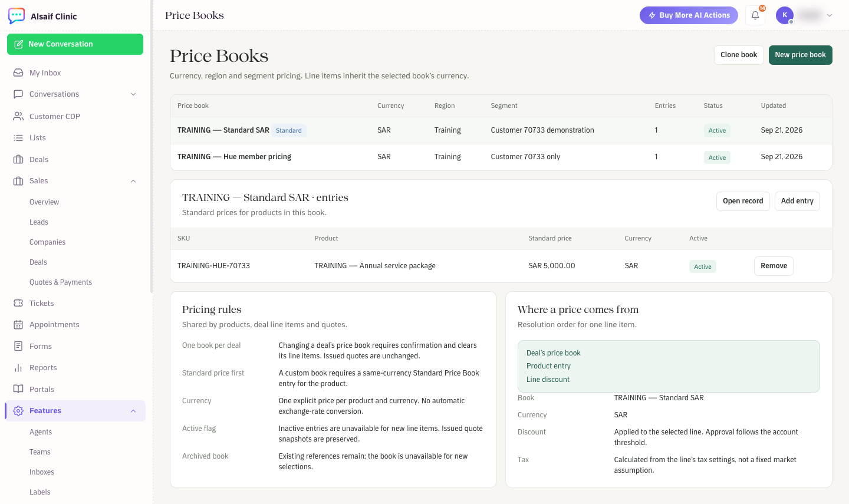Screen dimensions: 849x504
Task: Go to Leads in the sidebar
Action: 39,222
